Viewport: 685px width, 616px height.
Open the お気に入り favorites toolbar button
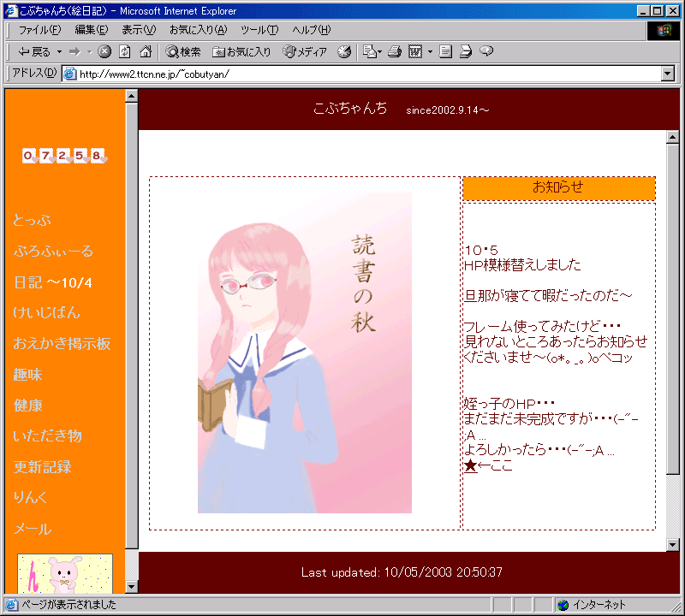click(241, 52)
